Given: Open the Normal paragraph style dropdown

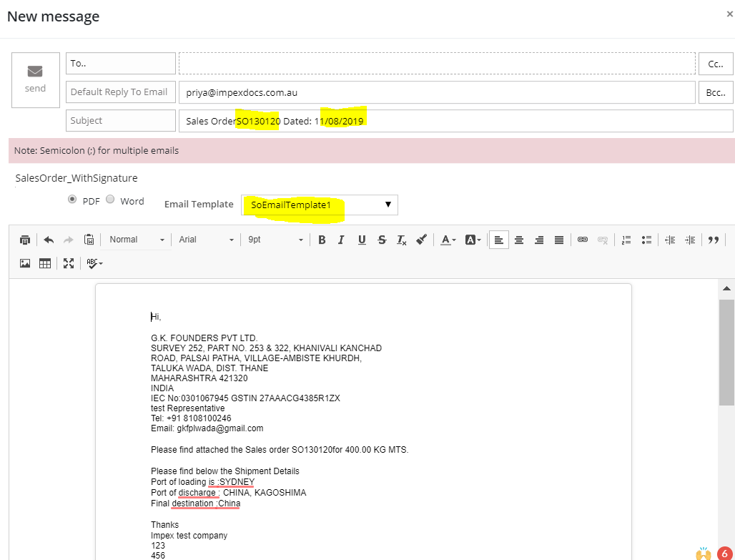Looking at the screenshot, I should [x=137, y=240].
